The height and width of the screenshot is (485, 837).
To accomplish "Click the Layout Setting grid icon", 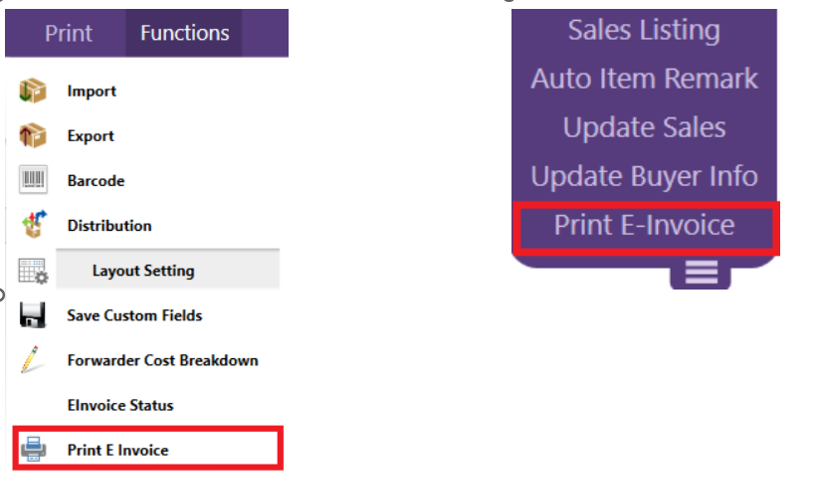I will 32,271.
